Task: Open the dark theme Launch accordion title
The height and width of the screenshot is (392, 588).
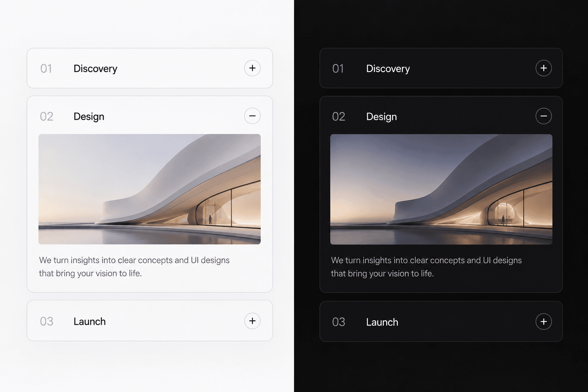Action: 382,322
